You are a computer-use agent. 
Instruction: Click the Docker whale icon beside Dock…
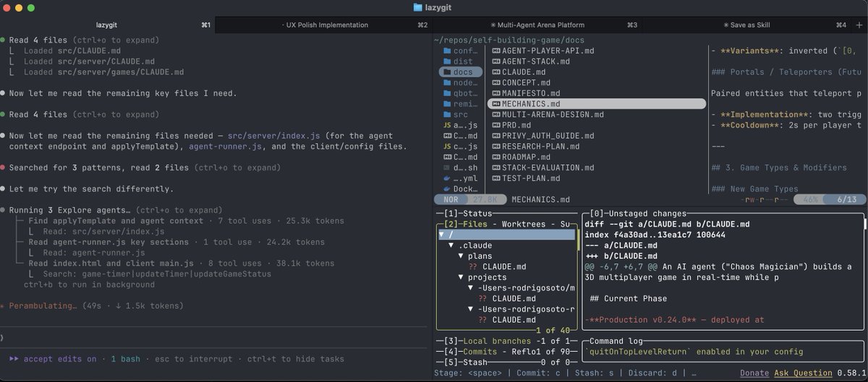pos(446,188)
